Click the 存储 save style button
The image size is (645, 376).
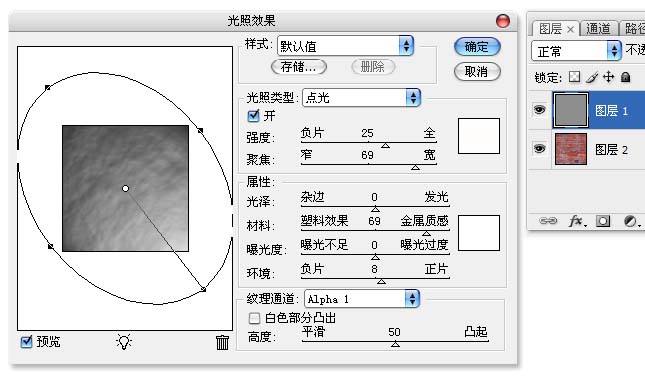[x=299, y=67]
